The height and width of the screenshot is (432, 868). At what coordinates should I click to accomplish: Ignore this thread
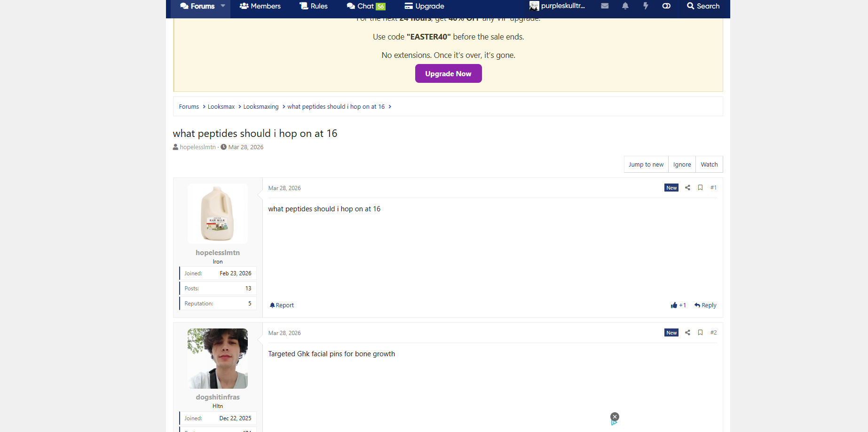(x=682, y=165)
